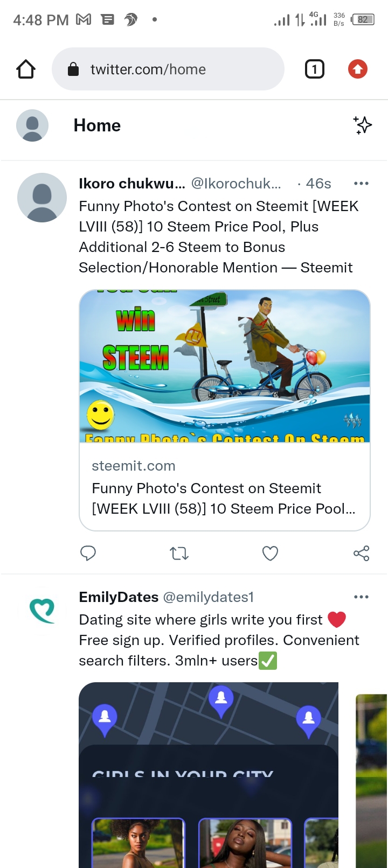Retweet the Steemit contest tweet
Screen dimensions: 388x868
pos(179,553)
